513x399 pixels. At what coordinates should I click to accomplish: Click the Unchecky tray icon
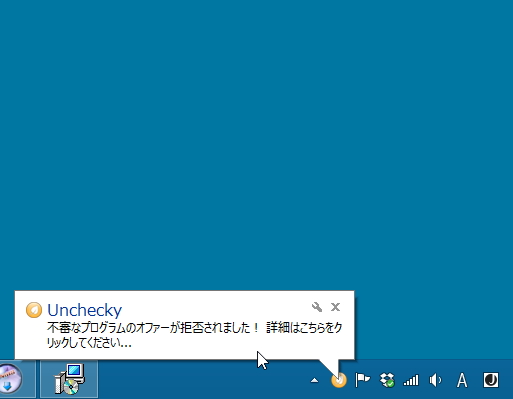[339, 380]
